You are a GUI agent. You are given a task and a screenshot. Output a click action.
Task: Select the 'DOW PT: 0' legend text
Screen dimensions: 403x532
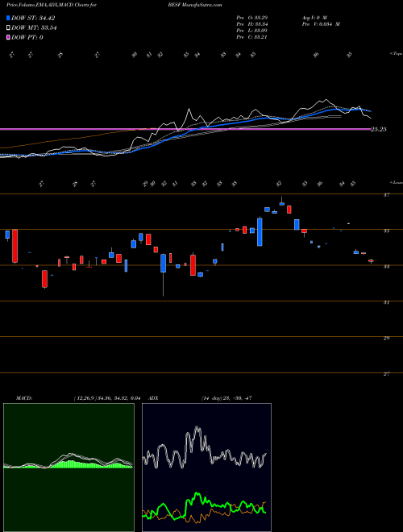click(27, 37)
